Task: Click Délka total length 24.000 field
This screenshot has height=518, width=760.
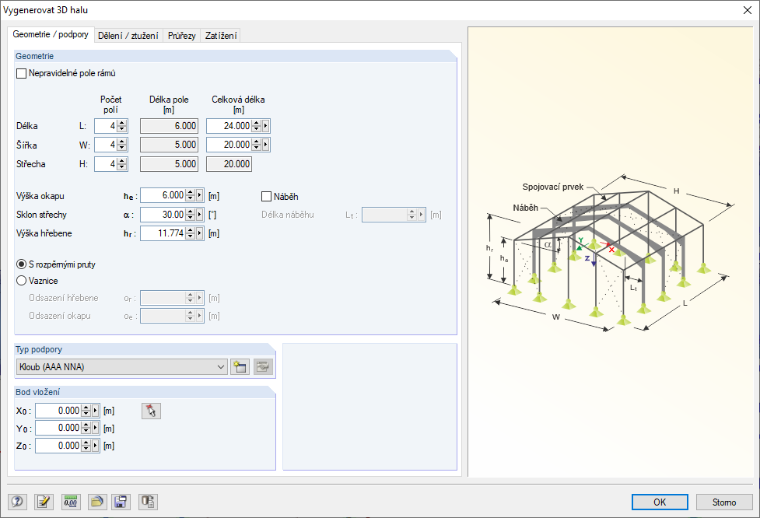Action: (229, 126)
